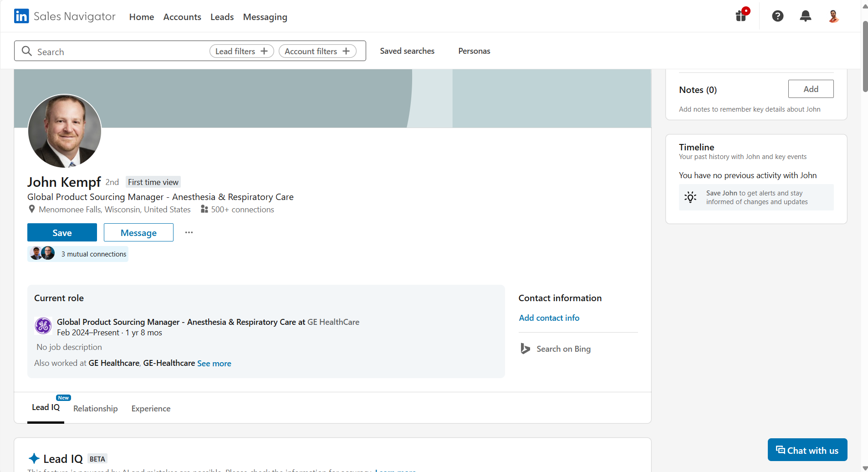Save John Kempf as a lead
This screenshot has width=868, height=472.
click(x=62, y=233)
